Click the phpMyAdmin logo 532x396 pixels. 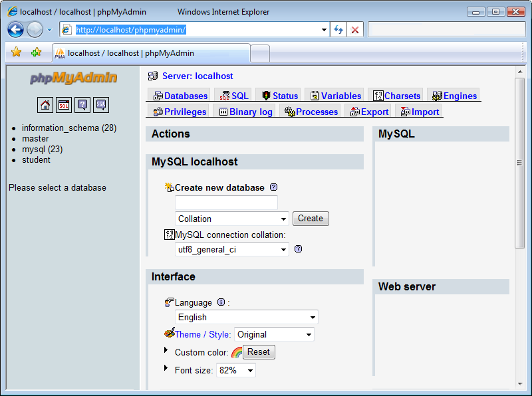click(x=73, y=78)
